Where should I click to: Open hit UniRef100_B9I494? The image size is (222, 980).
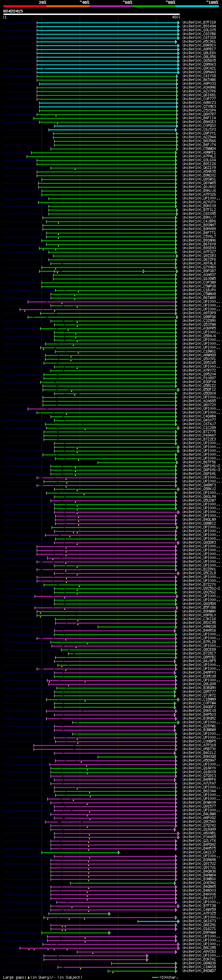(x=199, y=26)
